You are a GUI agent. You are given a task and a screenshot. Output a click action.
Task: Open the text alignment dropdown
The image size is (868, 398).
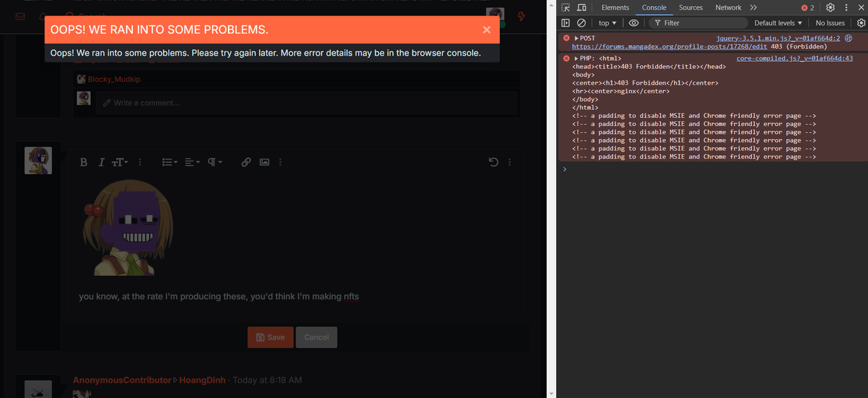pyautogui.click(x=193, y=162)
